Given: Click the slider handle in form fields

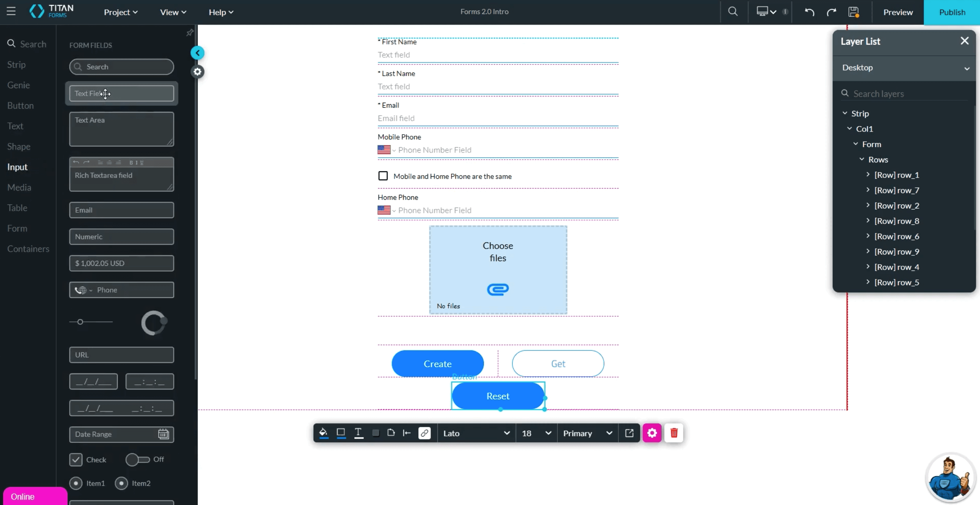Looking at the screenshot, I should pyautogui.click(x=80, y=322).
